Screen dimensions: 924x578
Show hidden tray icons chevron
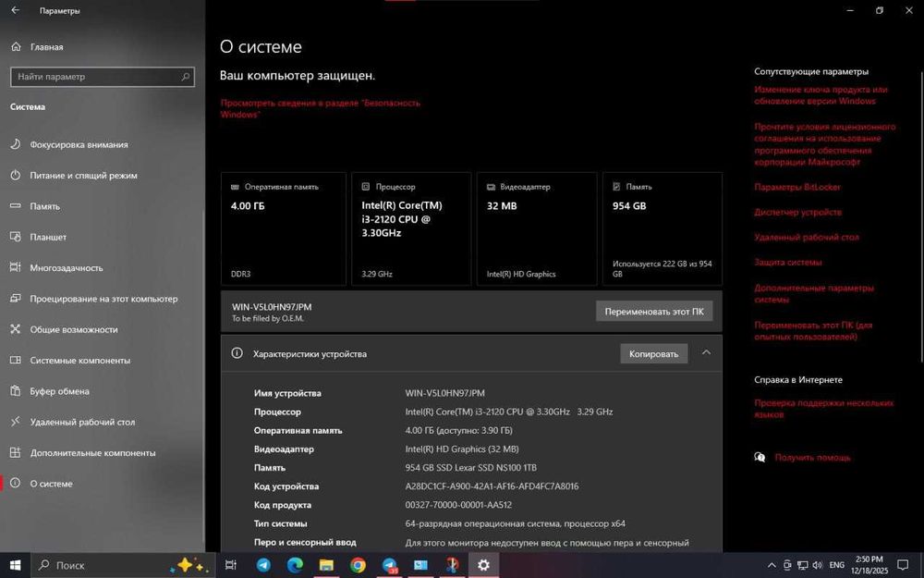point(772,565)
